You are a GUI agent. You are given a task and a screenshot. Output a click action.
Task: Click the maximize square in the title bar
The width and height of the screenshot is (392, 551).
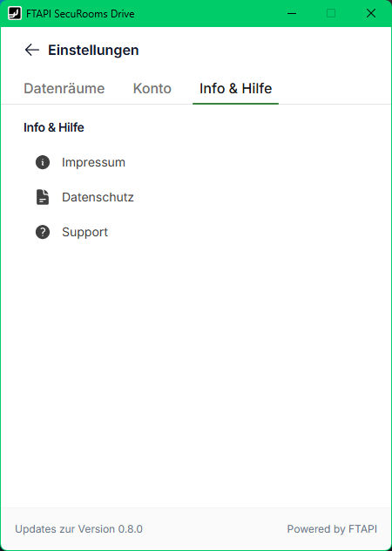331,13
